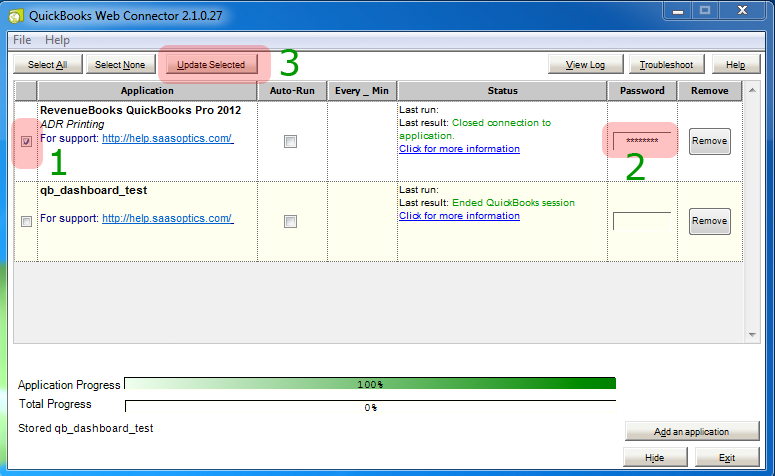Click the scroll down arrow of the list
Image resolution: width=775 pixels, height=476 pixels.
[752, 335]
